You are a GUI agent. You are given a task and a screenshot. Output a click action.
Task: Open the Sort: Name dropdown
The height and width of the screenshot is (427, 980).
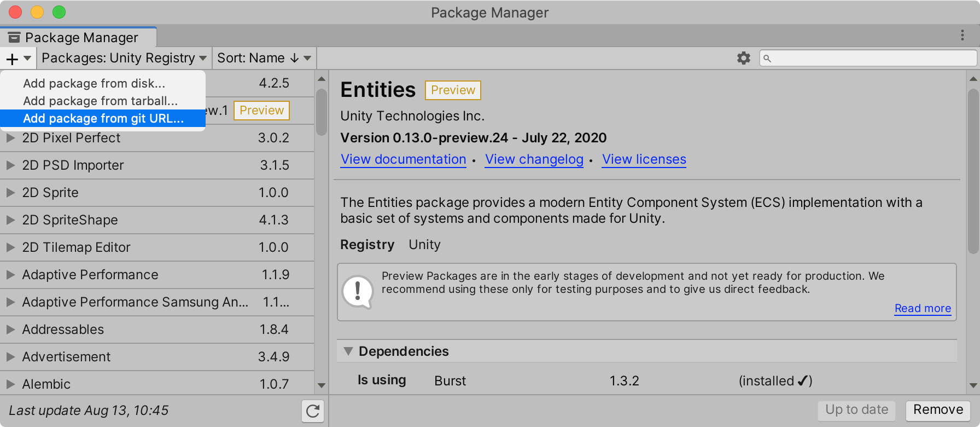tap(264, 58)
